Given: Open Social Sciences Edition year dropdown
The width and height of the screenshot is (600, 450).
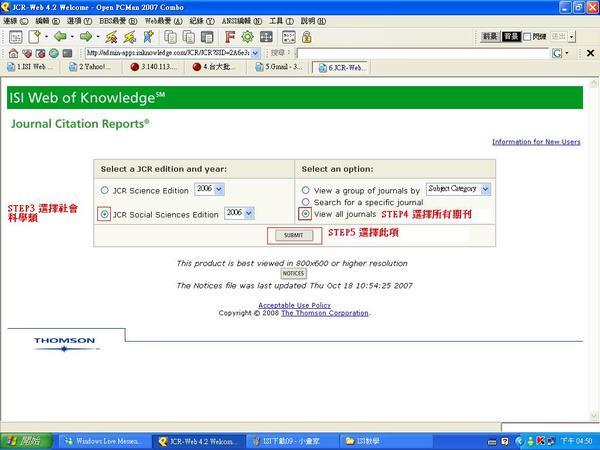Looking at the screenshot, I should click(x=249, y=213).
